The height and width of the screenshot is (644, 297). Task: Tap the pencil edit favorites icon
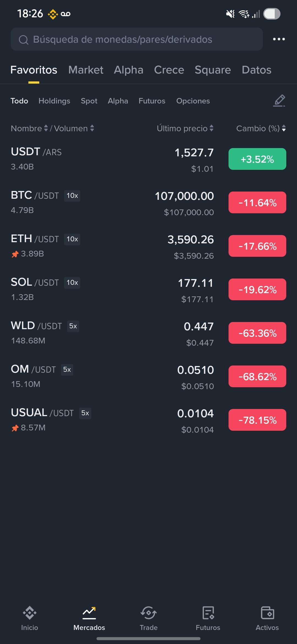tap(279, 101)
